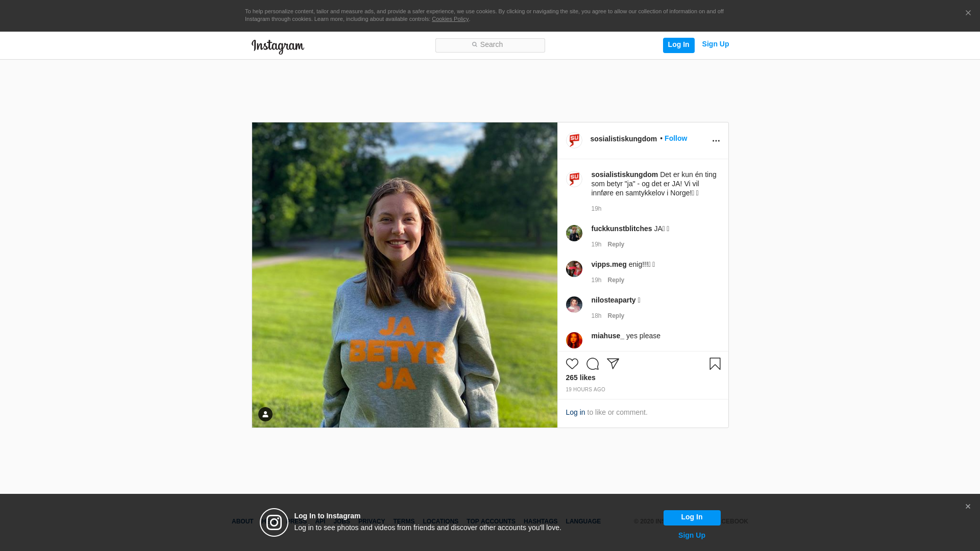Reply to the vipps.meg comment
980x551 pixels.
[x=616, y=280]
